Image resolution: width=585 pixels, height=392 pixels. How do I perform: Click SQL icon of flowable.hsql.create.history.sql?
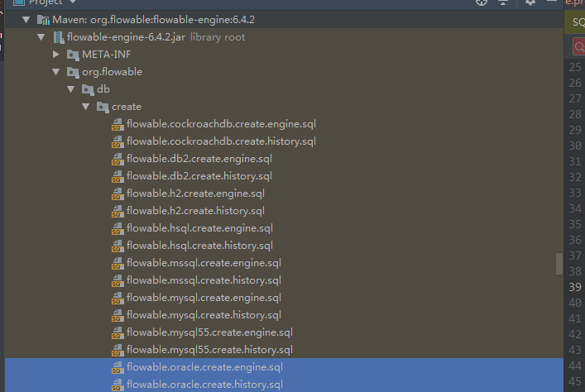click(117, 246)
